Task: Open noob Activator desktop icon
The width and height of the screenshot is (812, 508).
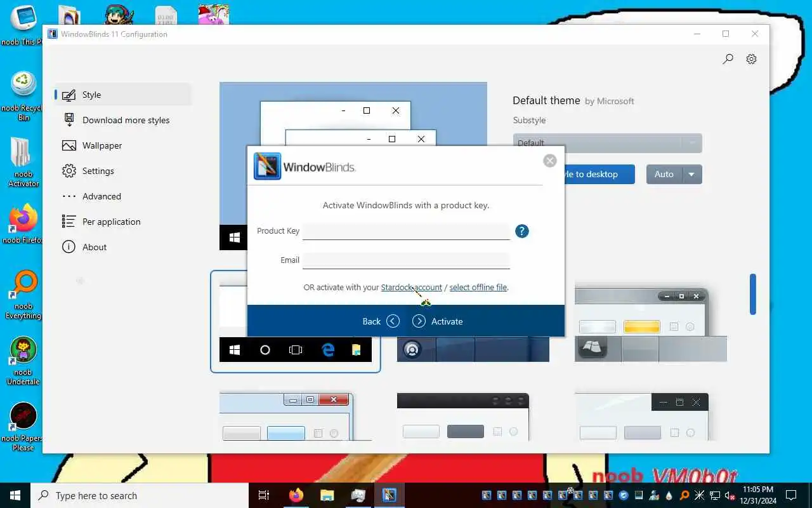Action: 22,163
